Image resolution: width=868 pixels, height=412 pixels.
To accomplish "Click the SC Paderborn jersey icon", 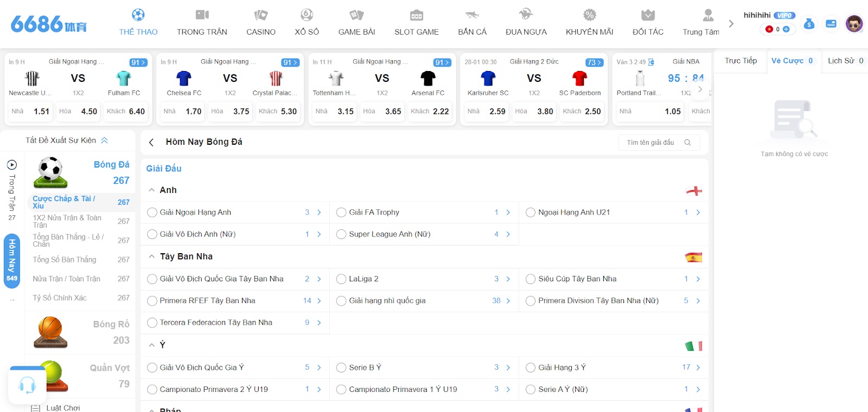I will (580, 79).
